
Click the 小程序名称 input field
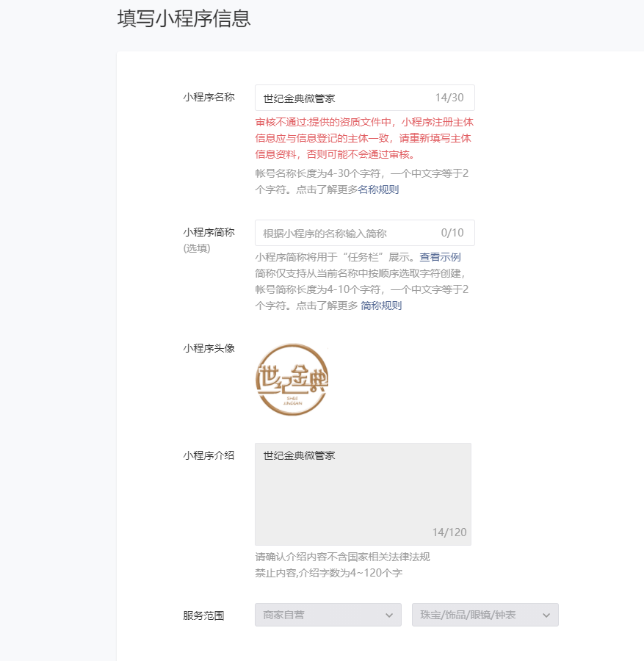click(x=364, y=98)
